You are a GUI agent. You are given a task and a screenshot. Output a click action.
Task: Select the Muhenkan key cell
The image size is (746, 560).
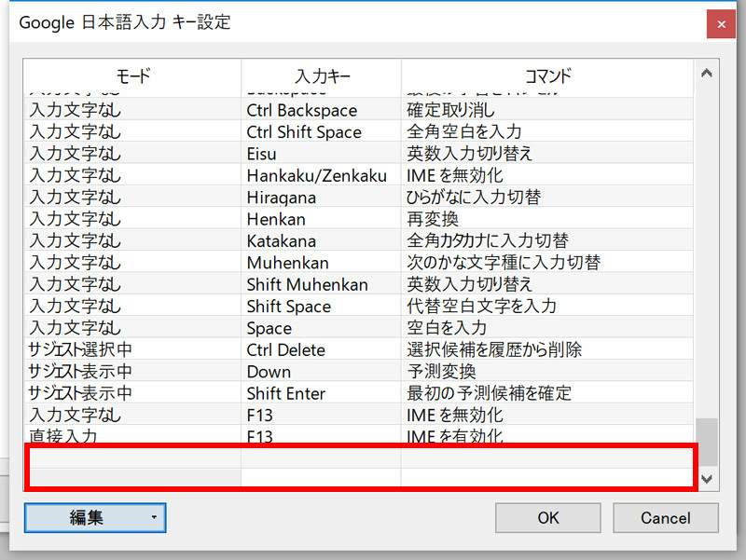322,263
